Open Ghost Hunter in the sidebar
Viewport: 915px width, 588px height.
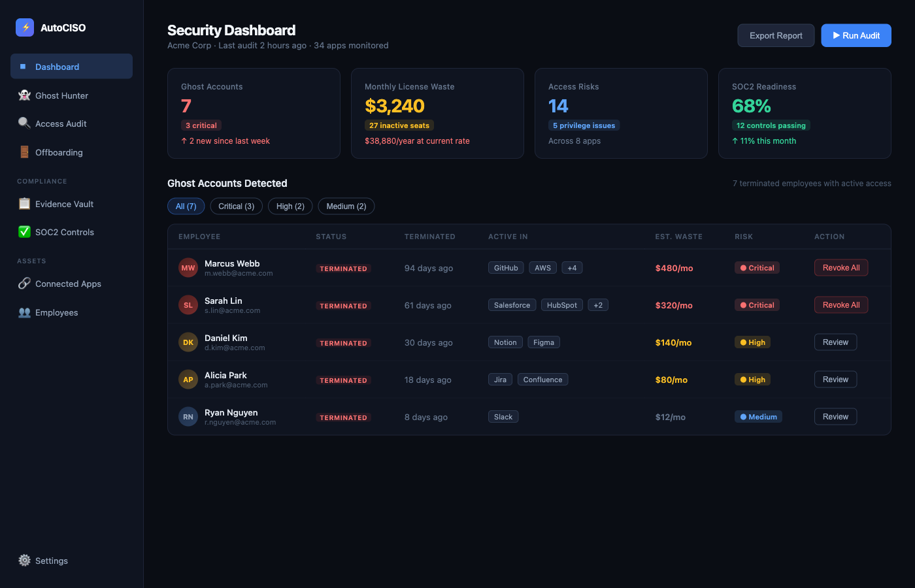[x=71, y=95]
